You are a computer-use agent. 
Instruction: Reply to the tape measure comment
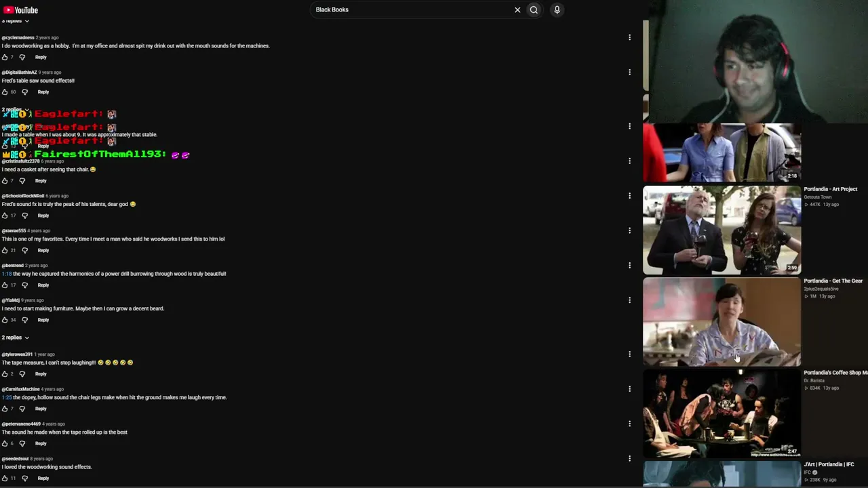41,374
